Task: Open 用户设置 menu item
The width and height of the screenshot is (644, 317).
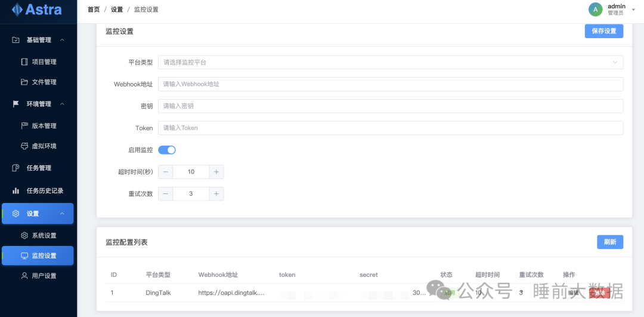Action: (x=38, y=276)
